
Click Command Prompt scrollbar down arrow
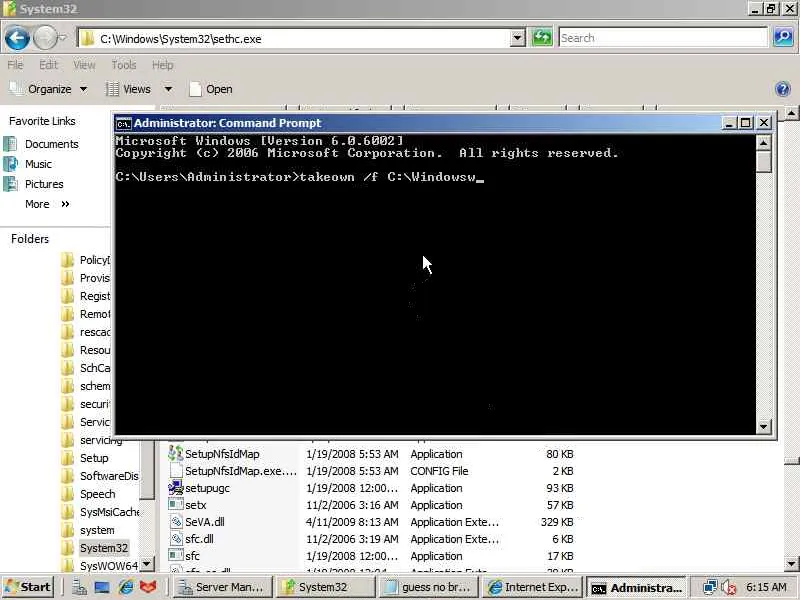(x=763, y=427)
